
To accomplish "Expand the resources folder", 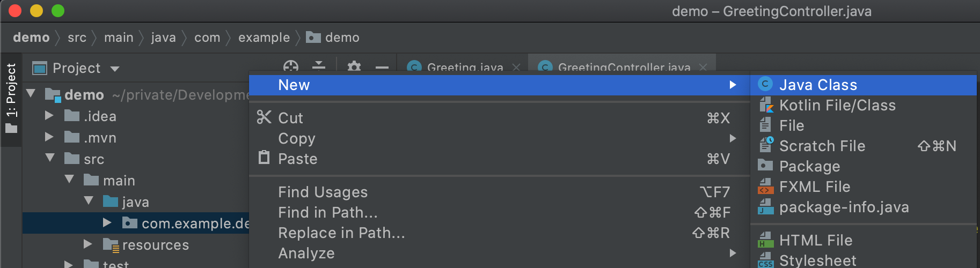I will [88, 244].
